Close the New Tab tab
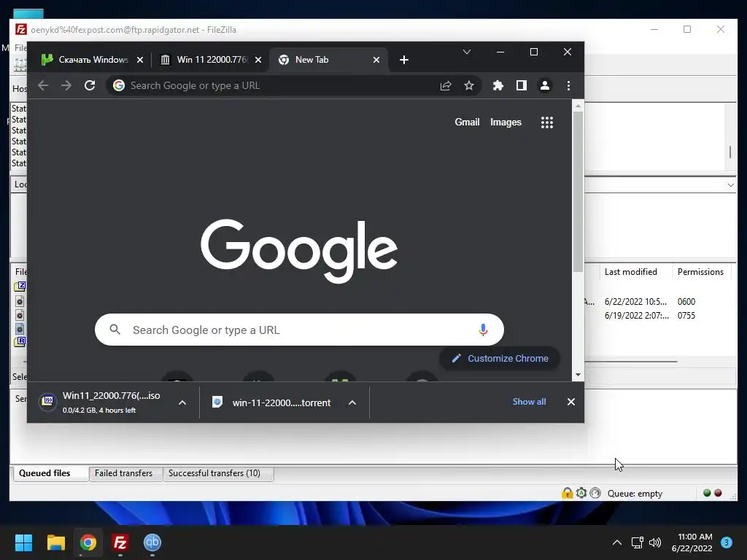 click(x=376, y=60)
